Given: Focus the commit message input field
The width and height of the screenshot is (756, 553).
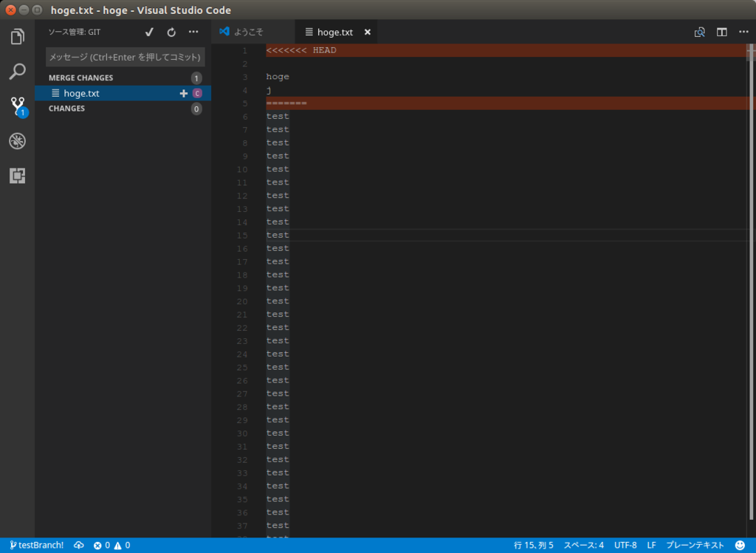Looking at the screenshot, I should click(x=126, y=57).
